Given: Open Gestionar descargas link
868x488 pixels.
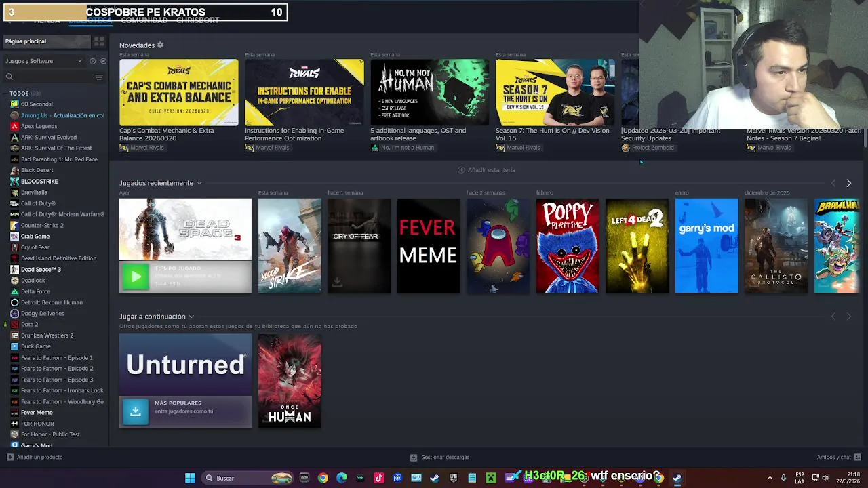Looking at the screenshot, I should [445, 457].
